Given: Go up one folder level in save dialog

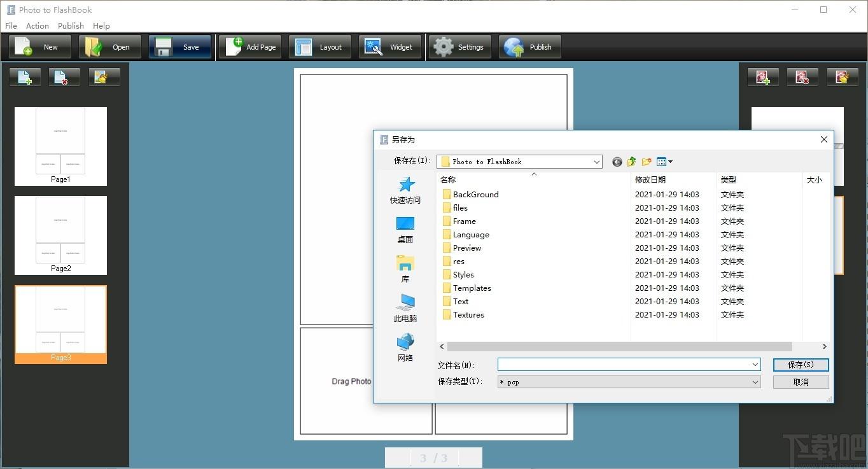Looking at the screenshot, I should click(631, 162).
